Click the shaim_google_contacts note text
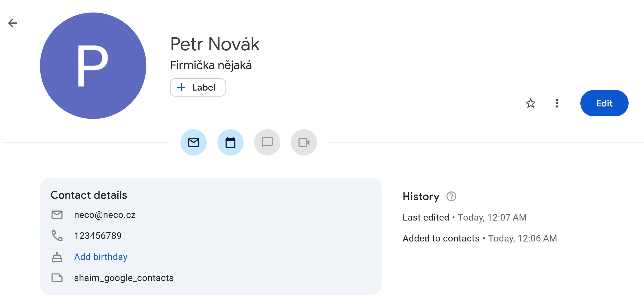This screenshot has height=306, width=644. click(x=124, y=278)
